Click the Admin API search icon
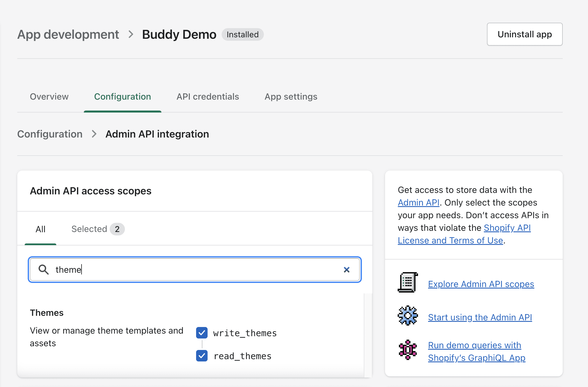 [43, 270]
